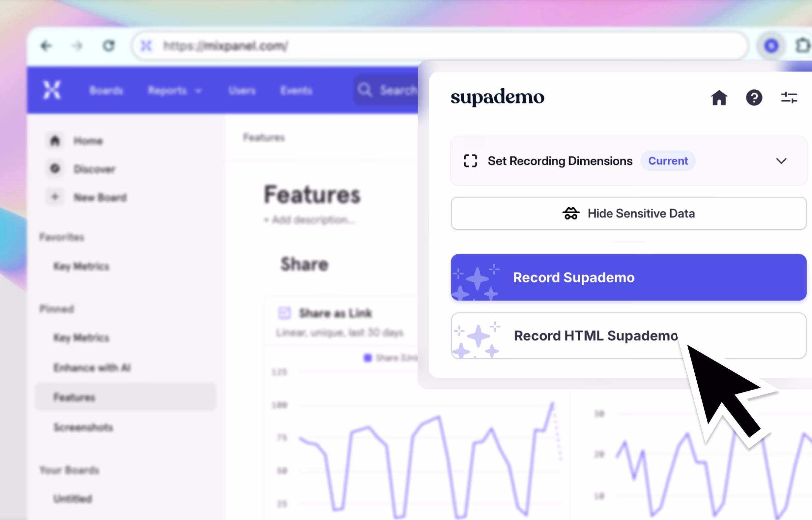Viewport: 812px width, 520px height.
Task: Open the Features board in the Pinned section
Action: coord(74,397)
